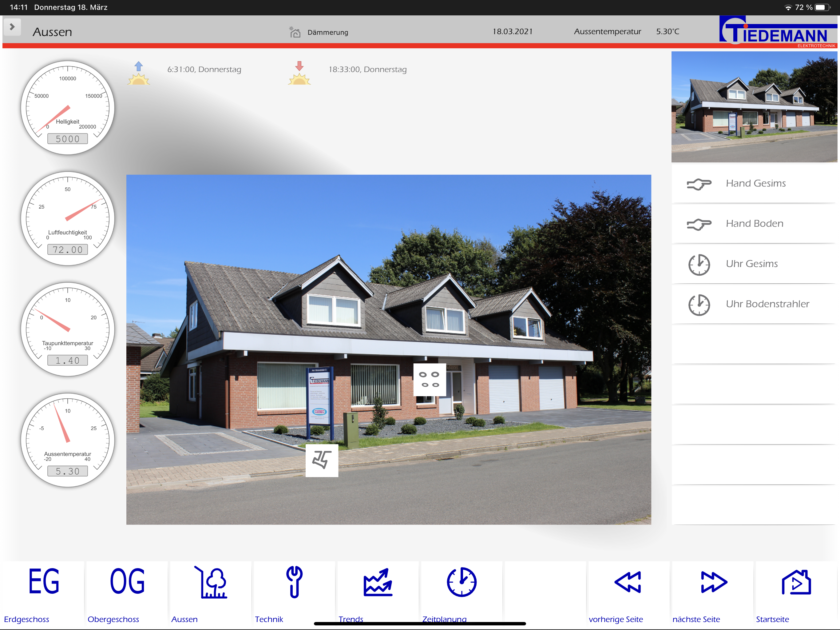Image resolution: width=840 pixels, height=630 pixels.
Task: Click the vorherige Seite label
Action: coord(616,619)
